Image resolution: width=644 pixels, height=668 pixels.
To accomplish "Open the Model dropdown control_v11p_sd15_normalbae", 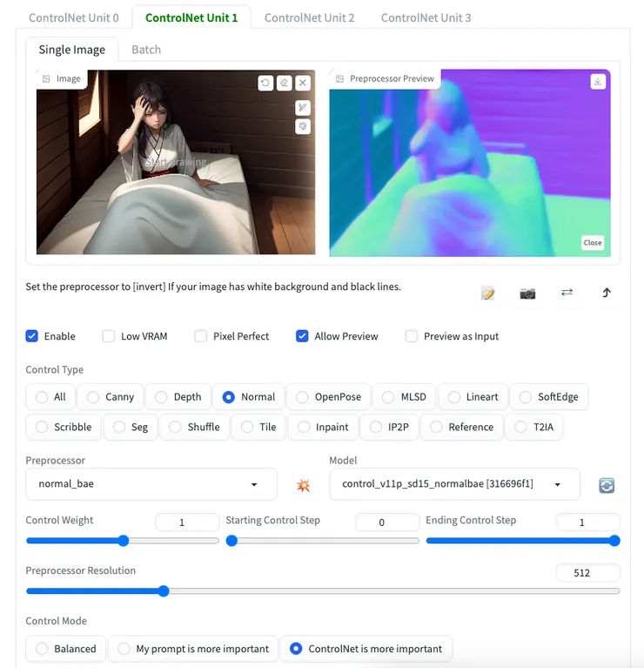I will click(454, 484).
